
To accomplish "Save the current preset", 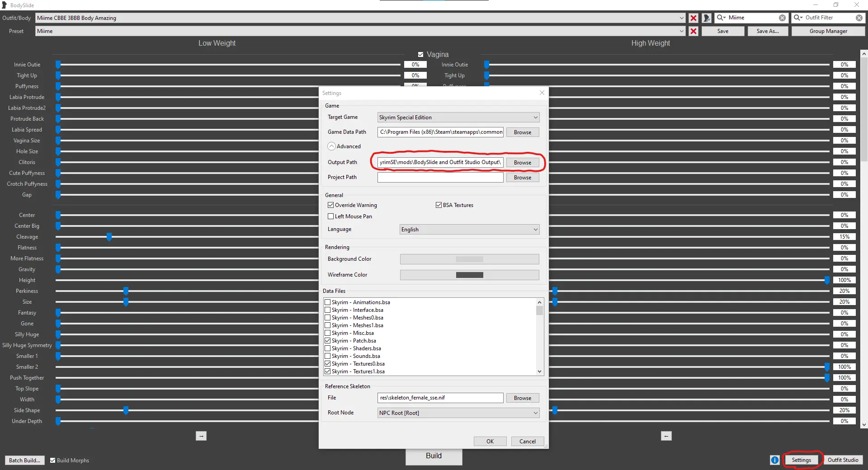I will point(723,31).
